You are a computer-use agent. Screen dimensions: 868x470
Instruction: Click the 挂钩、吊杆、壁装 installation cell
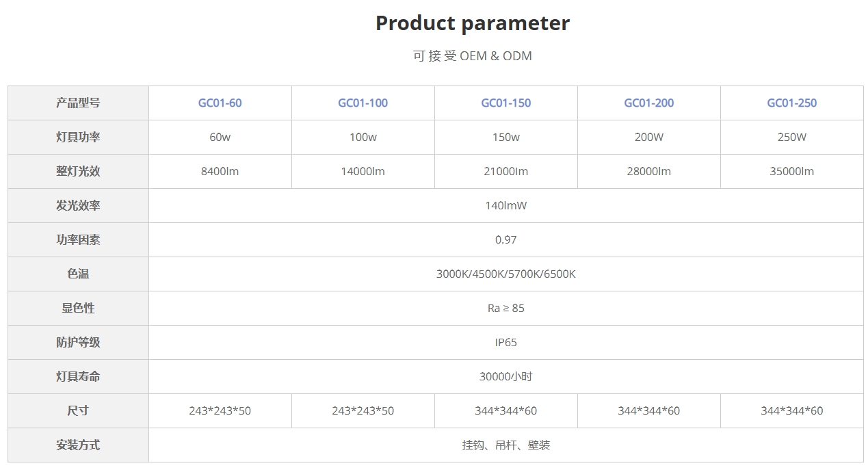pyautogui.click(x=505, y=445)
